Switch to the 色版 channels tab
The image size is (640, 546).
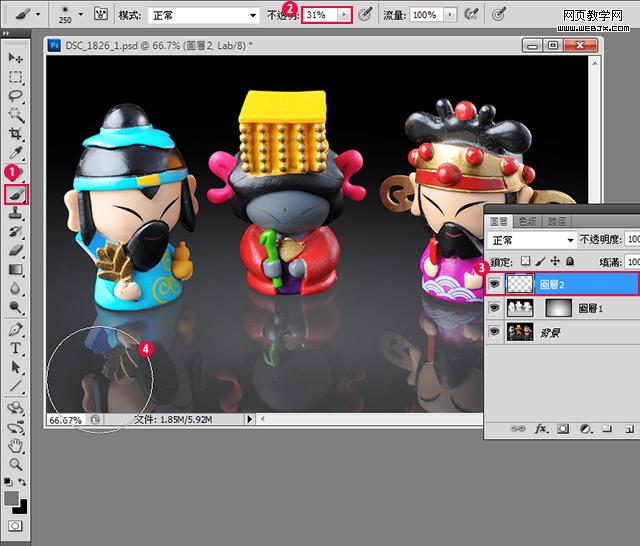coord(527,222)
